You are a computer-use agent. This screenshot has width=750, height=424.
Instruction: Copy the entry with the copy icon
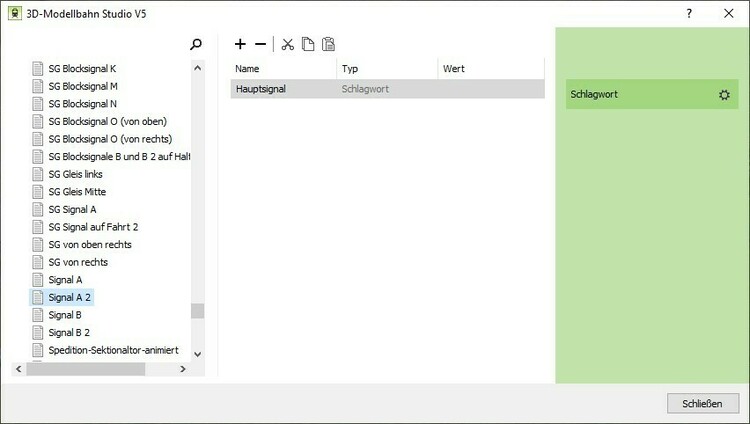(308, 44)
